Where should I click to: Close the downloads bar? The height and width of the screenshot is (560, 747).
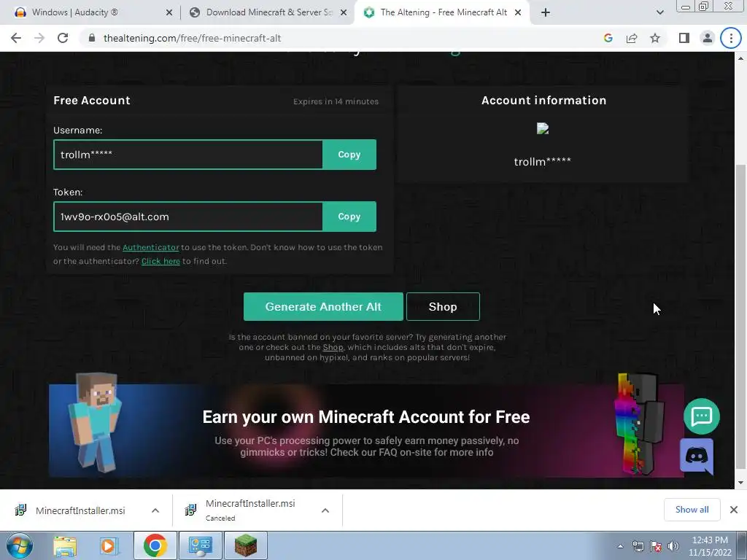click(x=734, y=510)
